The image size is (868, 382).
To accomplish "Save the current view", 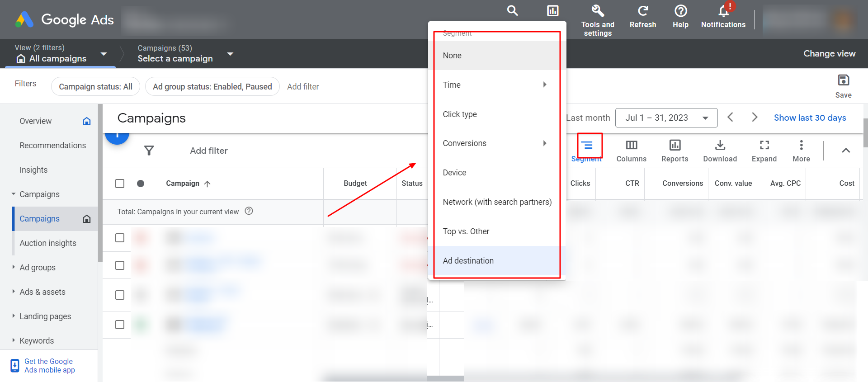I will tap(843, 86).
